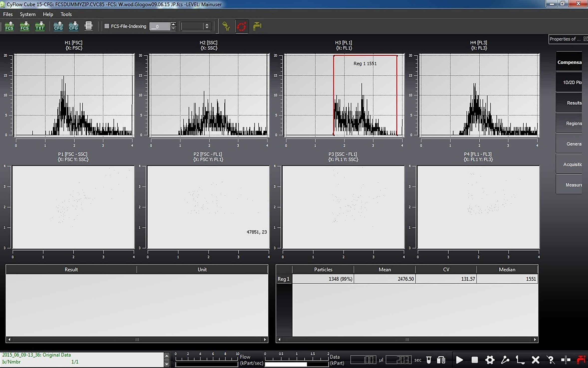The width and height of the screenshot is (588, 368).
Task: Open the Regions side tab
Action: tap(569, 123)
